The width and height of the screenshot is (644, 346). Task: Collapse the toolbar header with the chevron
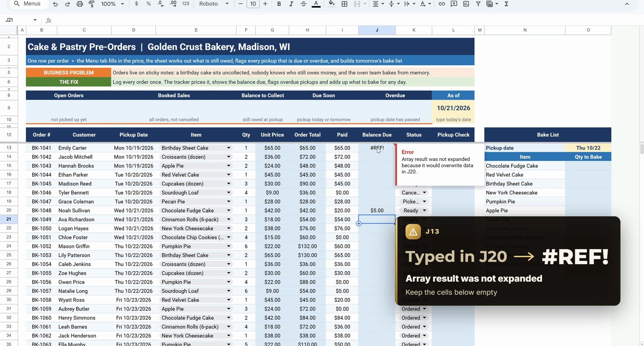[627, 4]
